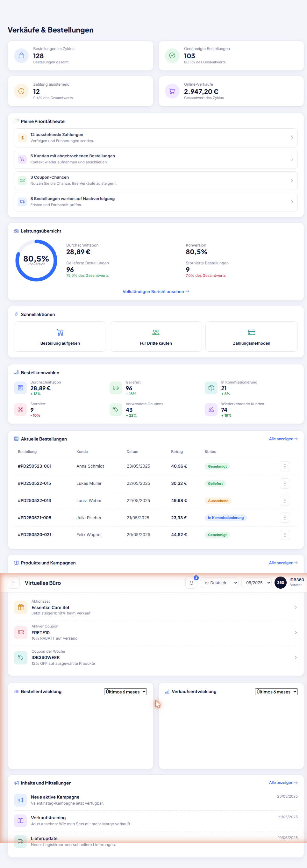
Task: Click the Status column header
Action: coord(210,452)
